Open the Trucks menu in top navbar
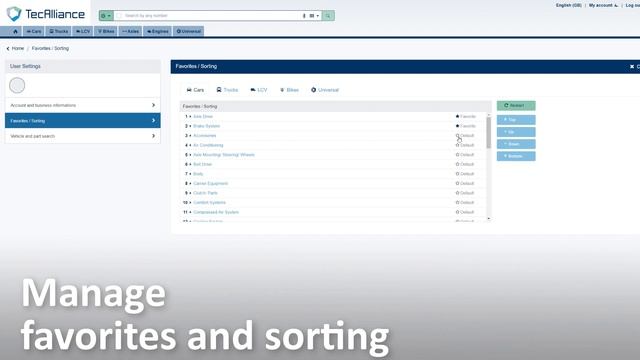This screenshot has height=360, width=640. click(58, 31)
